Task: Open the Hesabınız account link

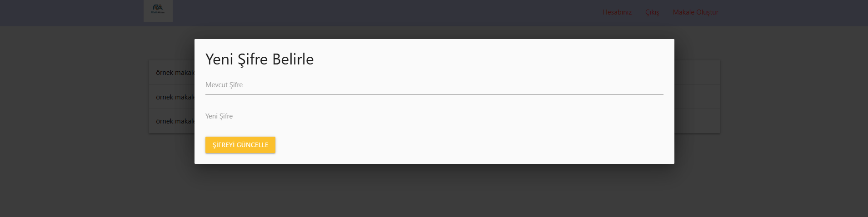Action: 617,12
